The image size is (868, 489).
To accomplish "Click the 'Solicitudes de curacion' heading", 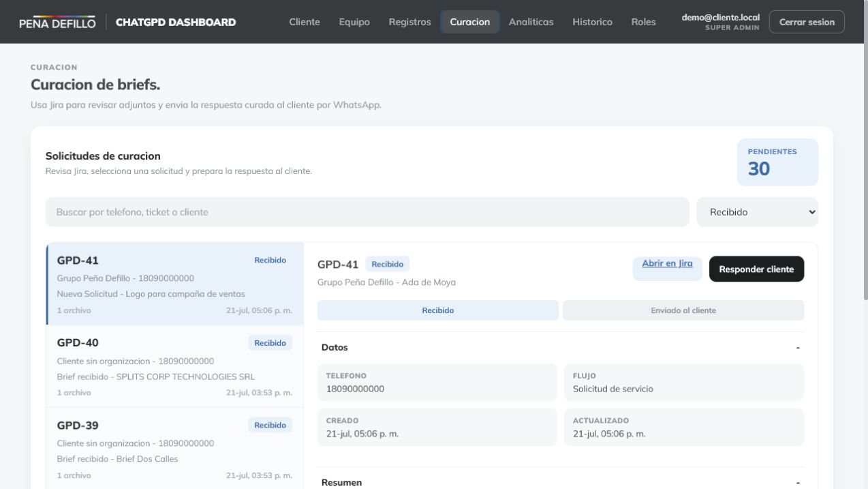I will pos(103,156).
